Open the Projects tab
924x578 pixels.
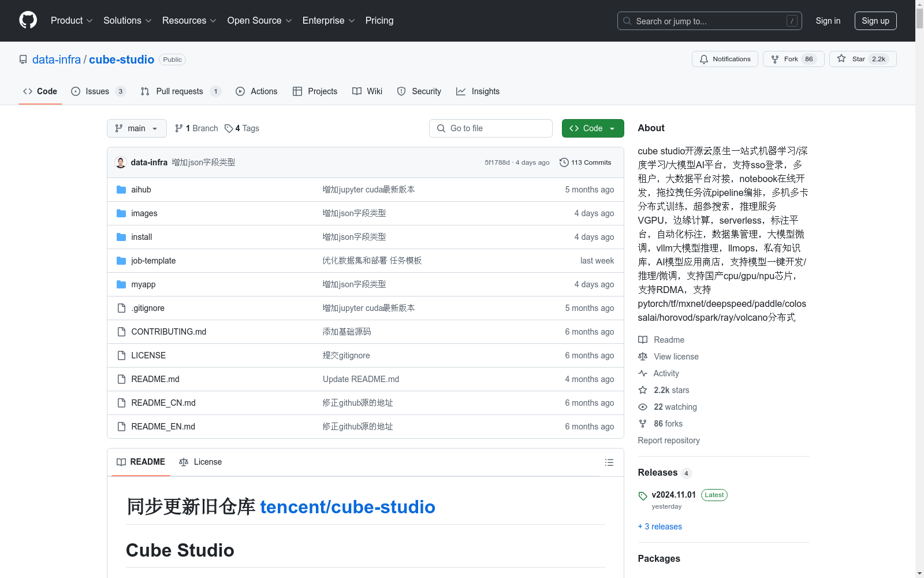315,91
